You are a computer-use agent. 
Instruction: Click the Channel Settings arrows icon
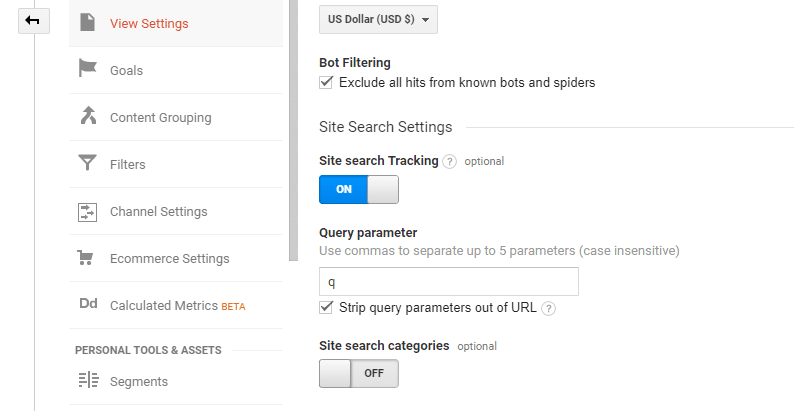click(87, 212)
